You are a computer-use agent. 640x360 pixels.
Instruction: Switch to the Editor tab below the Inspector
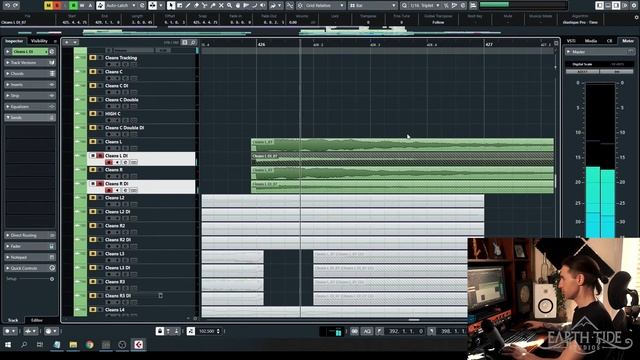click(37, 320)
